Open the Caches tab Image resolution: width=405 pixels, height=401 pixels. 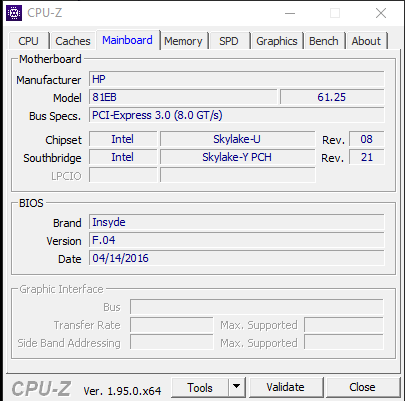[73, 41]
